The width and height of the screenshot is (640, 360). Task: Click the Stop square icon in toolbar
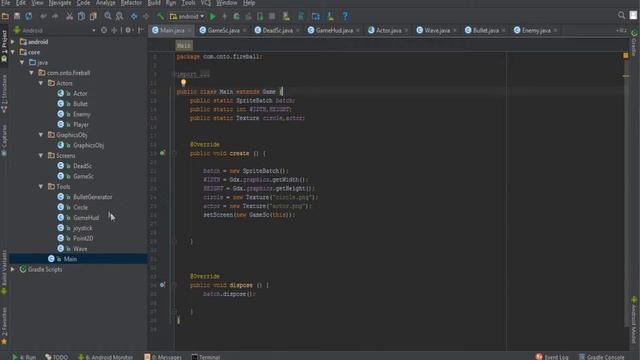coord(272,16)
